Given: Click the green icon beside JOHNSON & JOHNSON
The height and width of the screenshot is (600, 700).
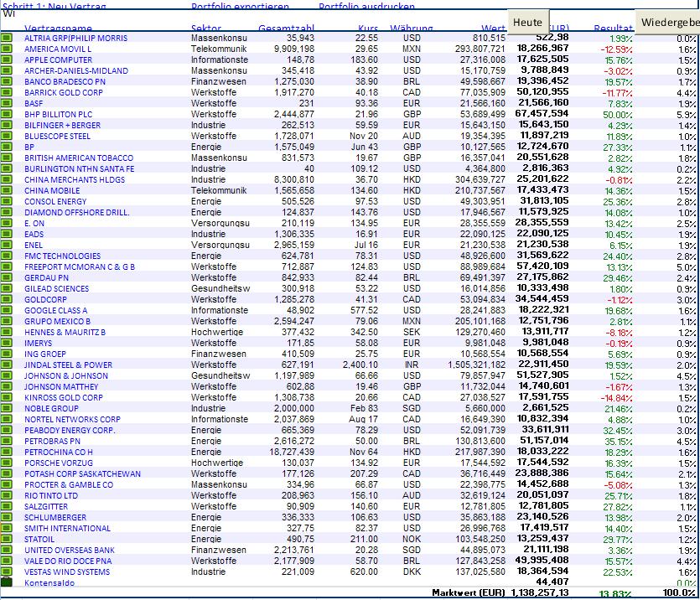Looking at the screenshot, I should [x=6, y=375].
